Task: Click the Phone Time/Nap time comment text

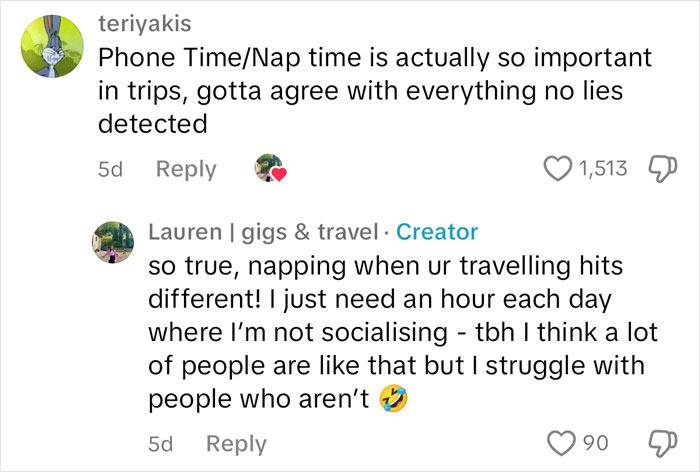Action: [x=360, y=90]
